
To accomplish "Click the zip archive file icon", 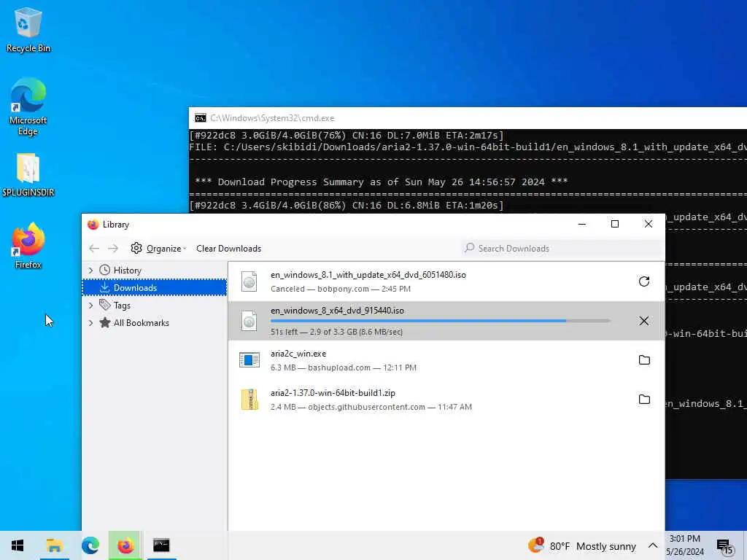I will click(249, 399).
